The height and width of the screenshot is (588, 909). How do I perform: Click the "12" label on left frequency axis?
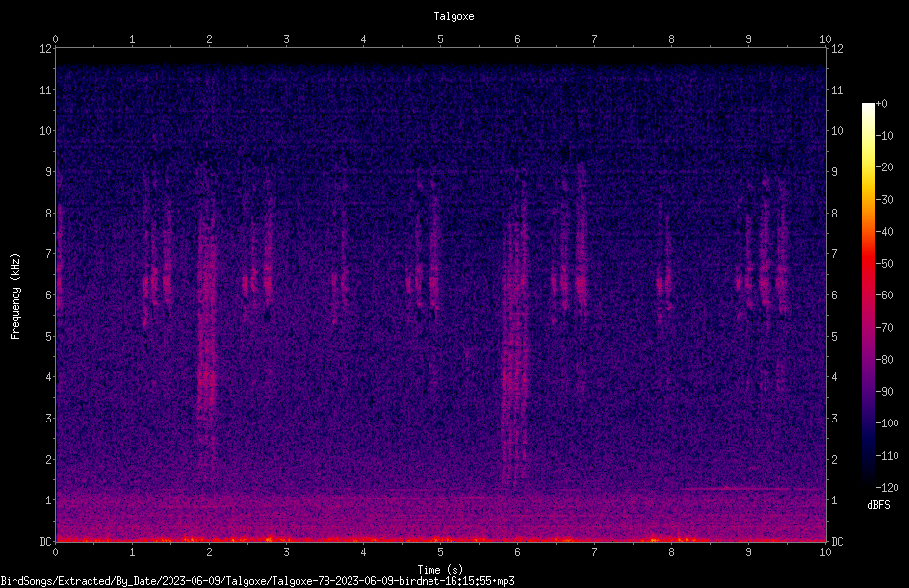(x=45, y=49)
